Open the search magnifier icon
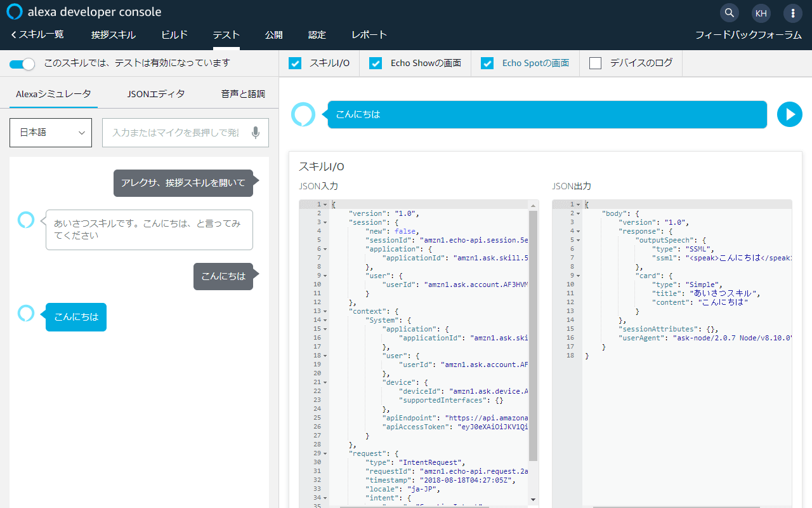The image size is (812, 508). (730, 13)
